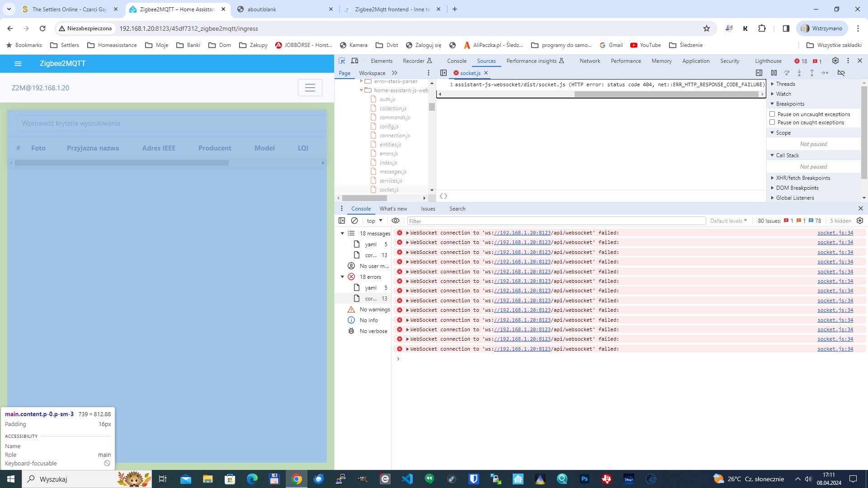Open Chrome extensions puzzle icon
This screenshot has width=868, height=488.
click(762, 28)
